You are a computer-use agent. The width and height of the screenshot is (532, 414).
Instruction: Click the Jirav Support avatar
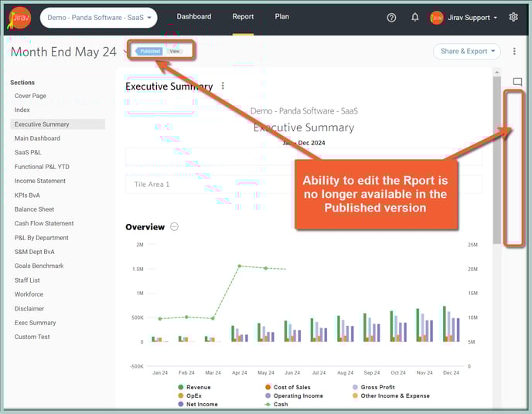click(436, 18)
